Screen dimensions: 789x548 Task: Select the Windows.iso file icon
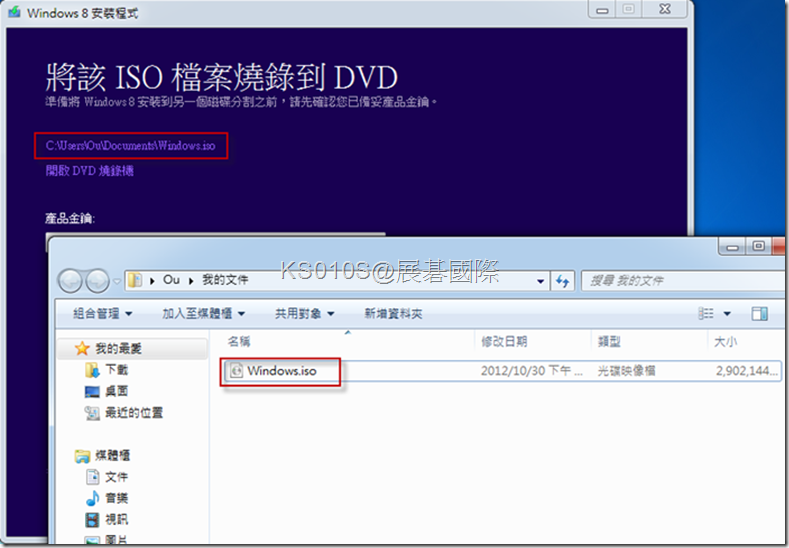click(236, 371)
